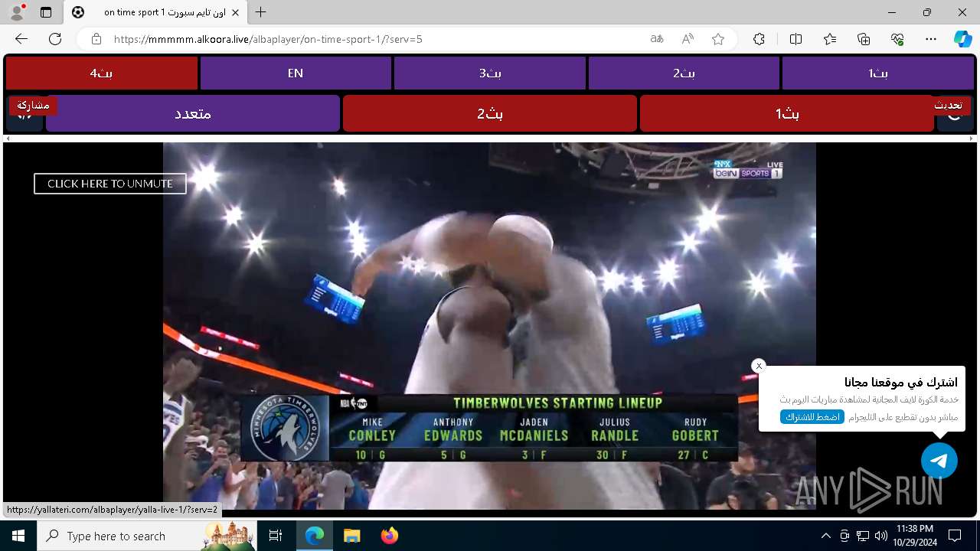Select the EN stream tab
The height and width of the screenshot is (551, 980).
pyautogui.click(x=296, y=73)
